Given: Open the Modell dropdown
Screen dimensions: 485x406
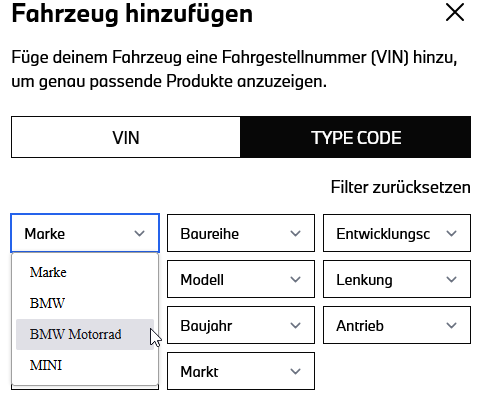Looking at the screenshot, I should tap(241, 279).
